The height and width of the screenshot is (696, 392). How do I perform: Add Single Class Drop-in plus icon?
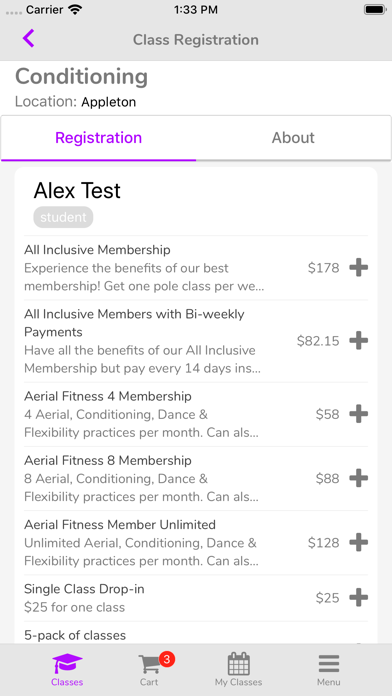tap(358, 597)
